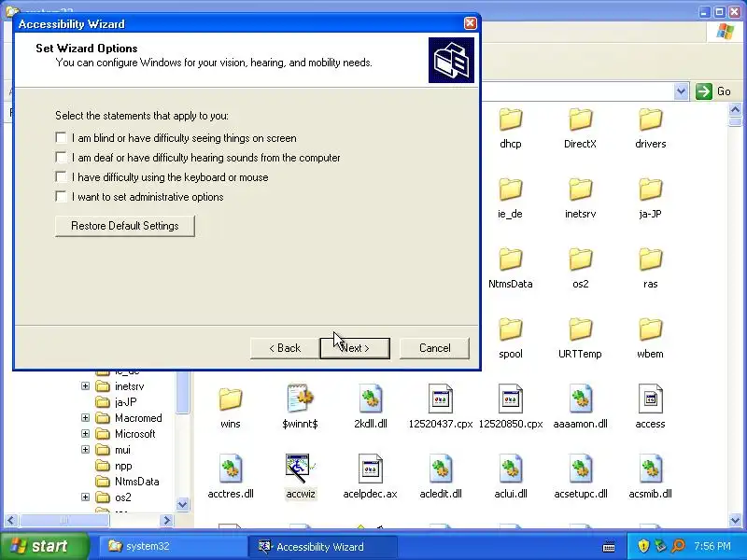The height and width of the screenshot is (560, 747).
Task: Select npp in the folder tree
Action: tap(123, 466)
